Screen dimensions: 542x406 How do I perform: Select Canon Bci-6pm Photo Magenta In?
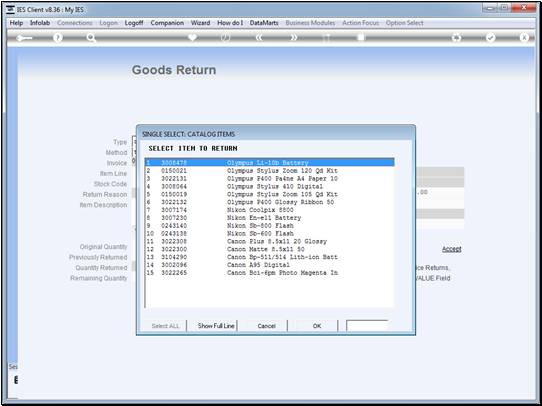270,273
